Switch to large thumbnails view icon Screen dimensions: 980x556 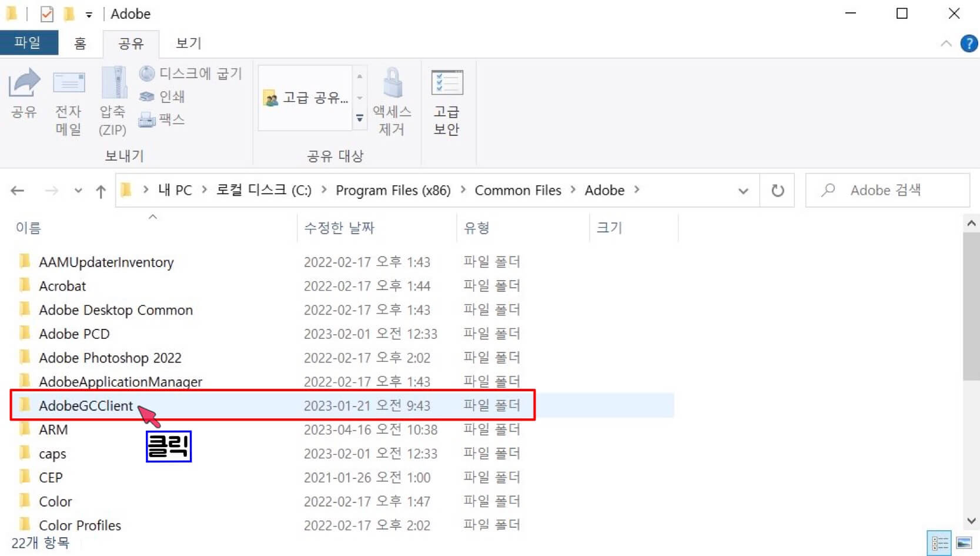click(x=964, y=543)
